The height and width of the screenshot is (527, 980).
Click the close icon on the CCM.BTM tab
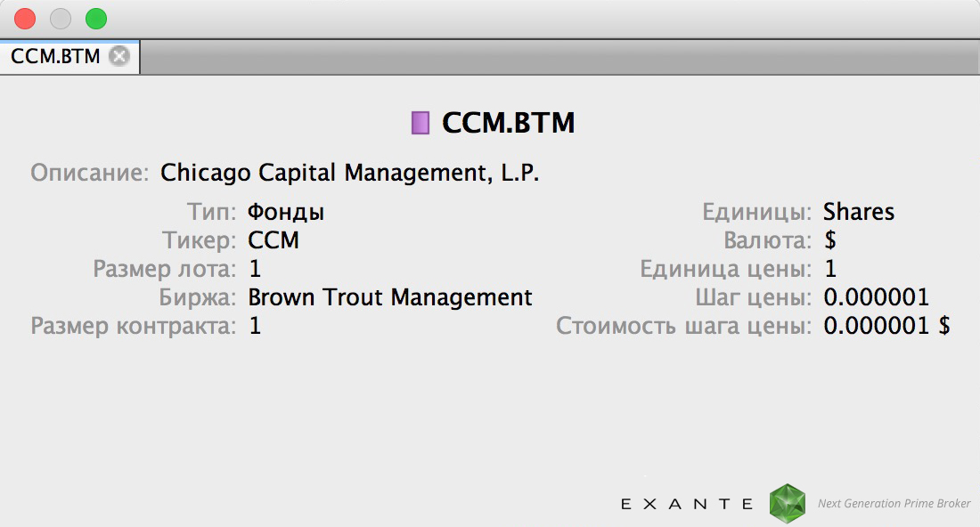coord(118,56)
